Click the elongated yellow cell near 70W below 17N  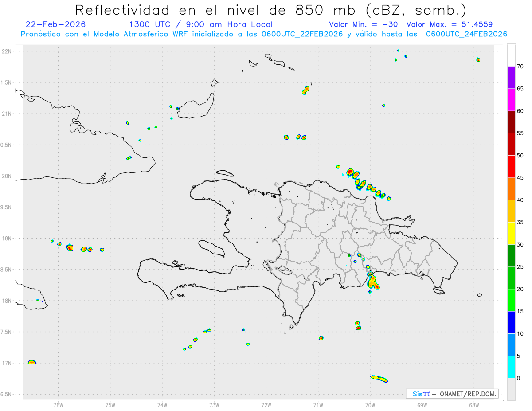coord(379,378)
